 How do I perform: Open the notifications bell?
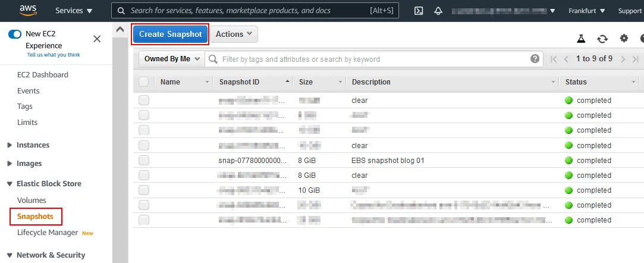pyautogui.click(x=438, y=11)
